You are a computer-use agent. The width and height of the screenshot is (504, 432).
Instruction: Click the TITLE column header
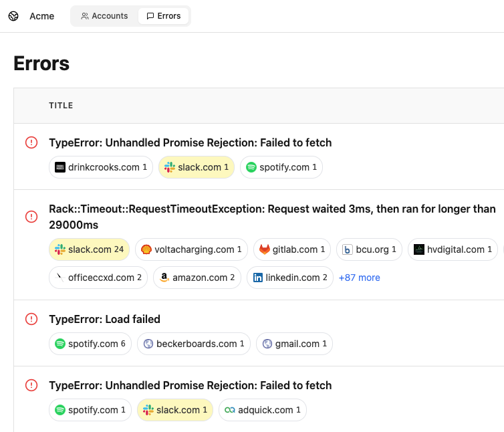tap(61, 106)
